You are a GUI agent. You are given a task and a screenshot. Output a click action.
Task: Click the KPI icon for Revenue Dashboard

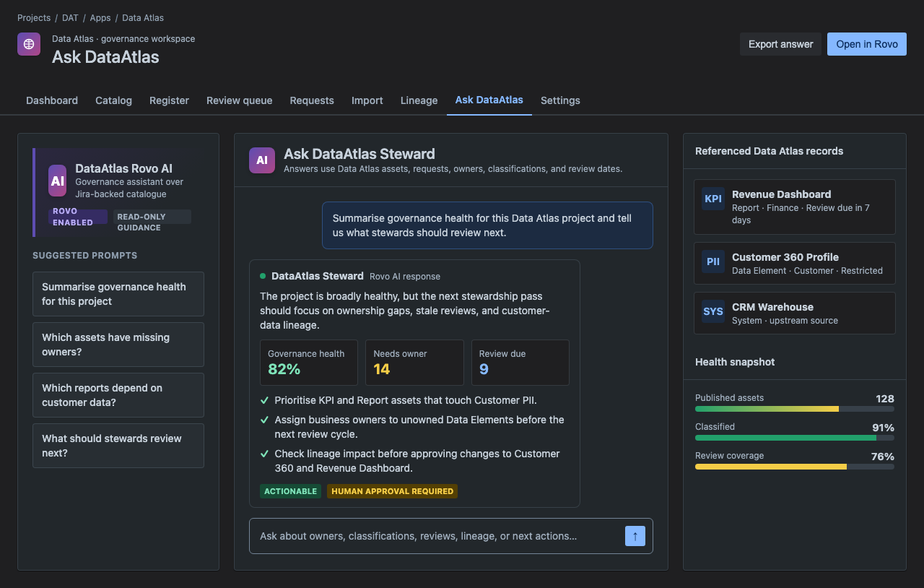pyautogui.click(x=713, y=199)
